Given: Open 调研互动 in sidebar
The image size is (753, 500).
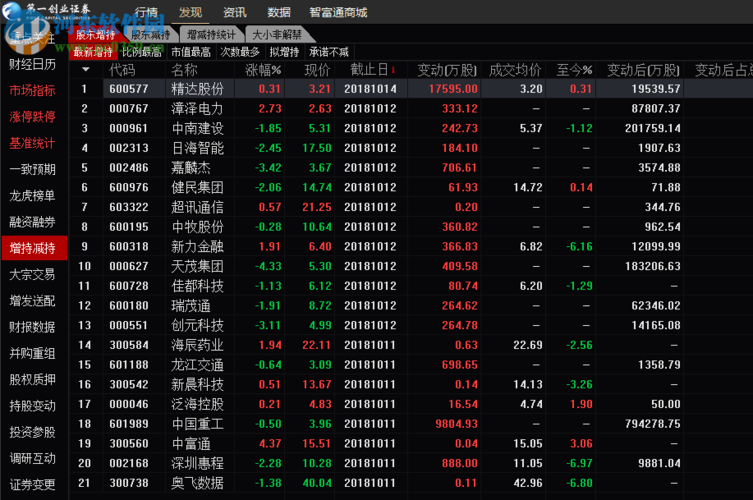Looking at the screenshot, I should [32, 459].
